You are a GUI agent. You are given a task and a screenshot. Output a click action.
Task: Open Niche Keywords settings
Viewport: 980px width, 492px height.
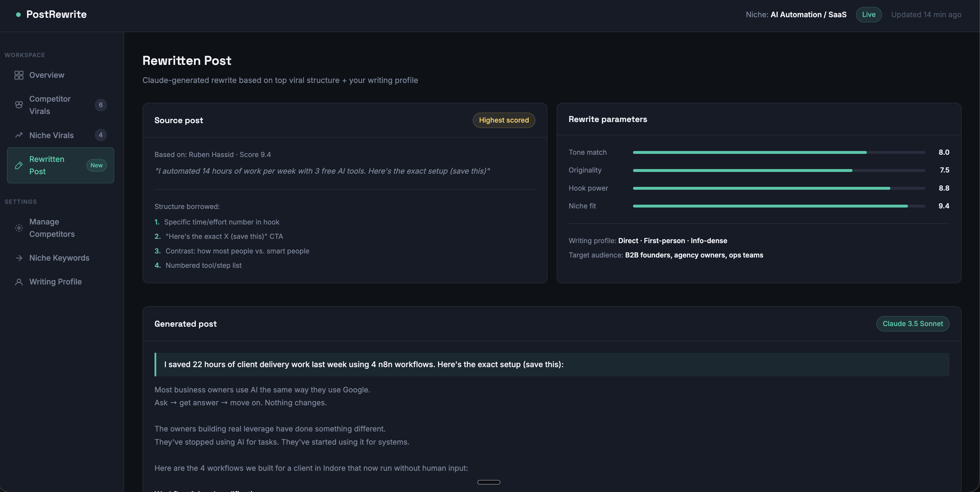[61, 258]
